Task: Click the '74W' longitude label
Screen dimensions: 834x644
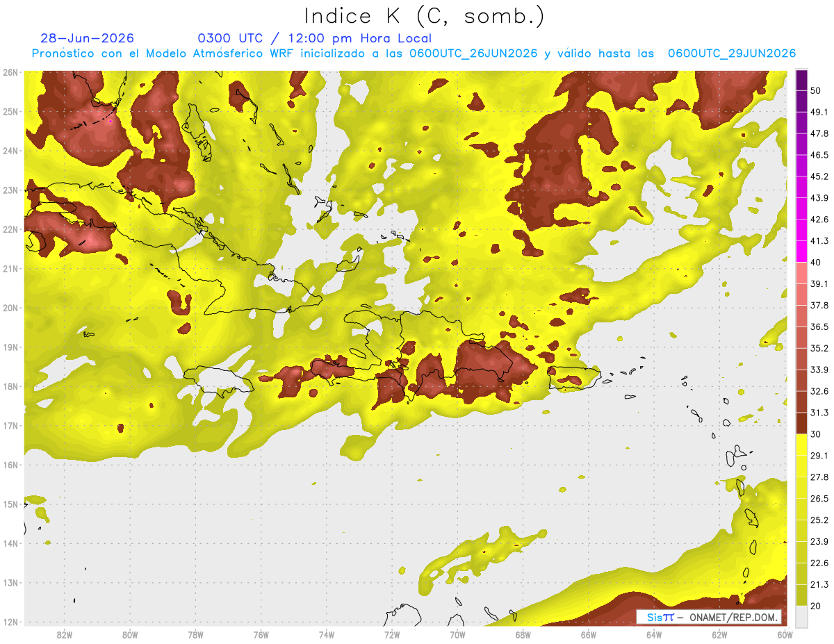Action: tap(327, 635)
